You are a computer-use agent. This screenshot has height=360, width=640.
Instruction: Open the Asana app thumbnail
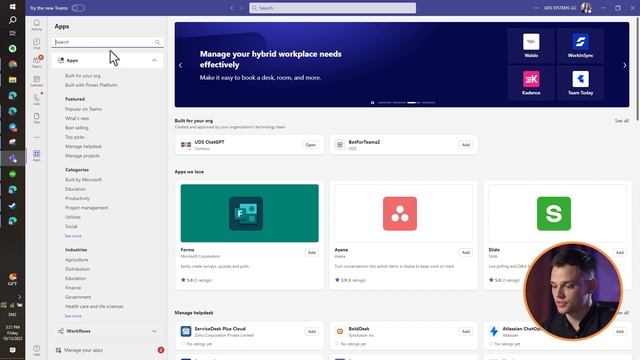coord(403,213)
